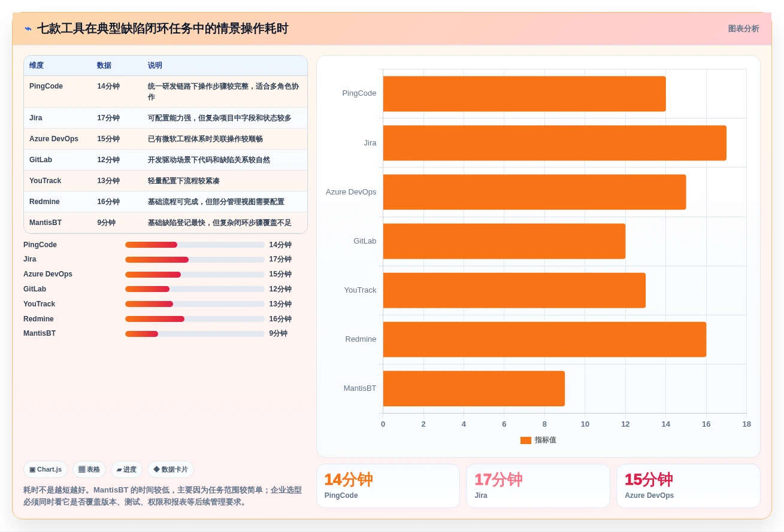784x532 pixels.
Task: Click the GitLab bar in the chart
Action: coord(504,241)
